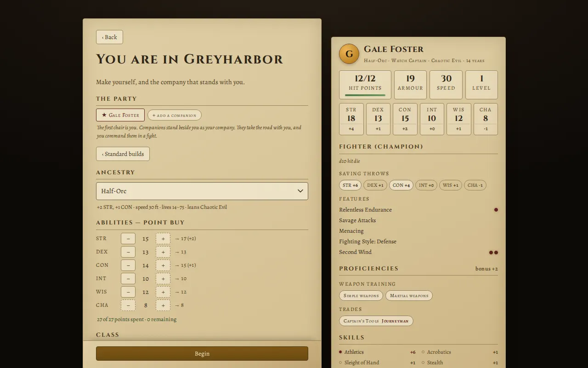Click the STR +6 saving throw chip
588x368 pixels.
point(350,185)
